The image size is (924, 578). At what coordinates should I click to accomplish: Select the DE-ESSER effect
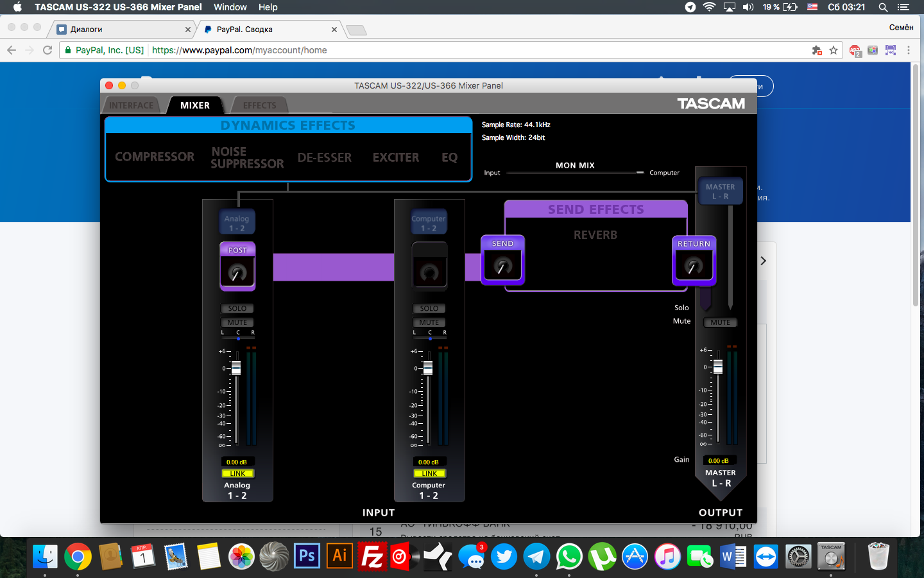tap(325, 157)
